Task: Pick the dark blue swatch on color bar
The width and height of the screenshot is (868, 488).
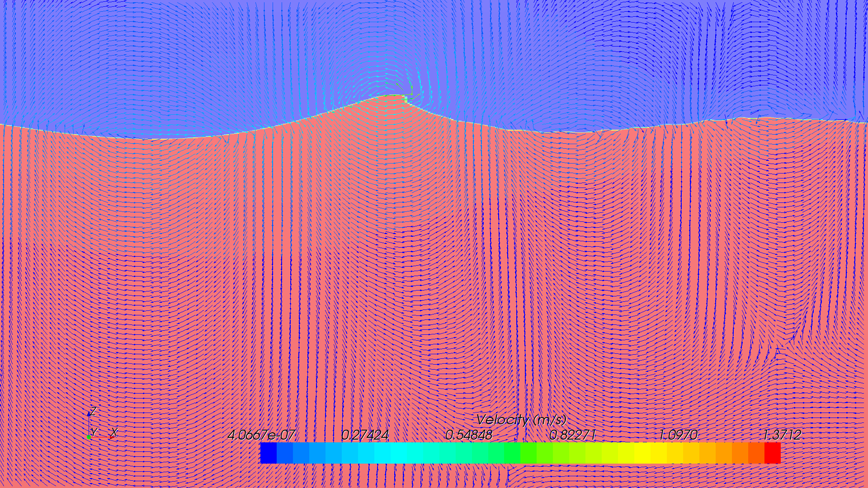Action: click(268, 453)
